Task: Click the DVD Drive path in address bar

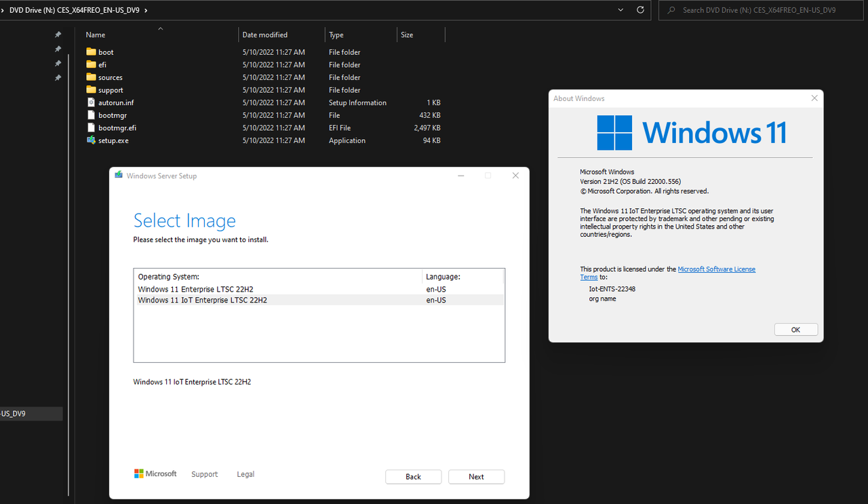Action: point(75,10)
